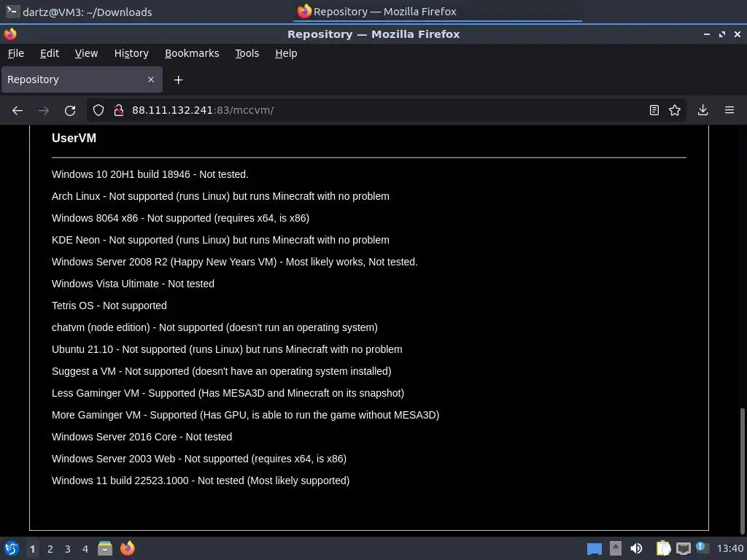Screen dimensions: 747x560
Task: Click the 'More Gaminger VM - Supported' line
Action: [x=245, y=415]
